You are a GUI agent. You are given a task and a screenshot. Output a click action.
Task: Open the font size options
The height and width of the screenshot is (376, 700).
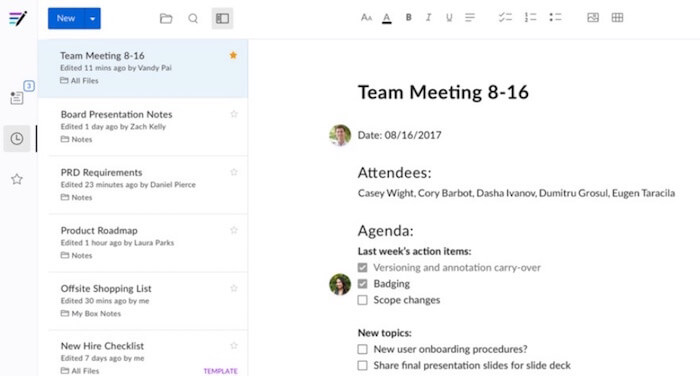tap(366, 17)
